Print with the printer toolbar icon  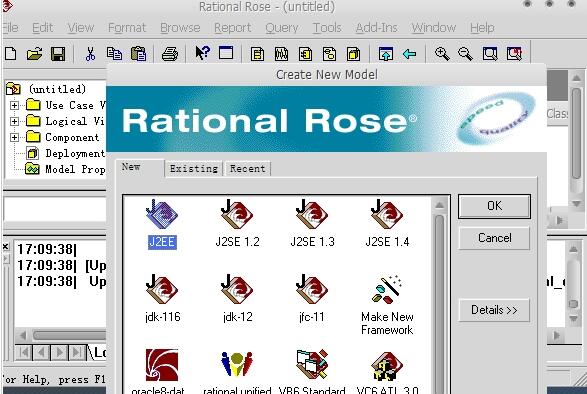pyautogui.click(x=170, y=54)
